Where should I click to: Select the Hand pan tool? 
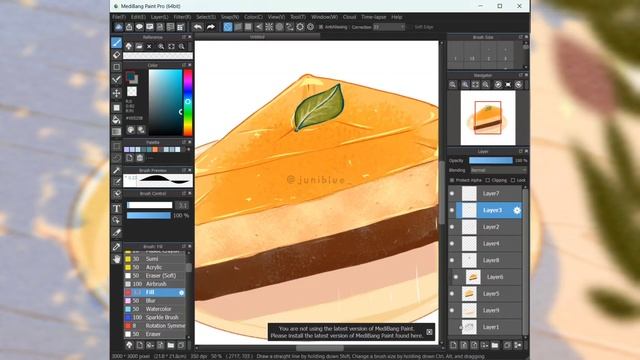pyautogui.click(x=116, y=259)
